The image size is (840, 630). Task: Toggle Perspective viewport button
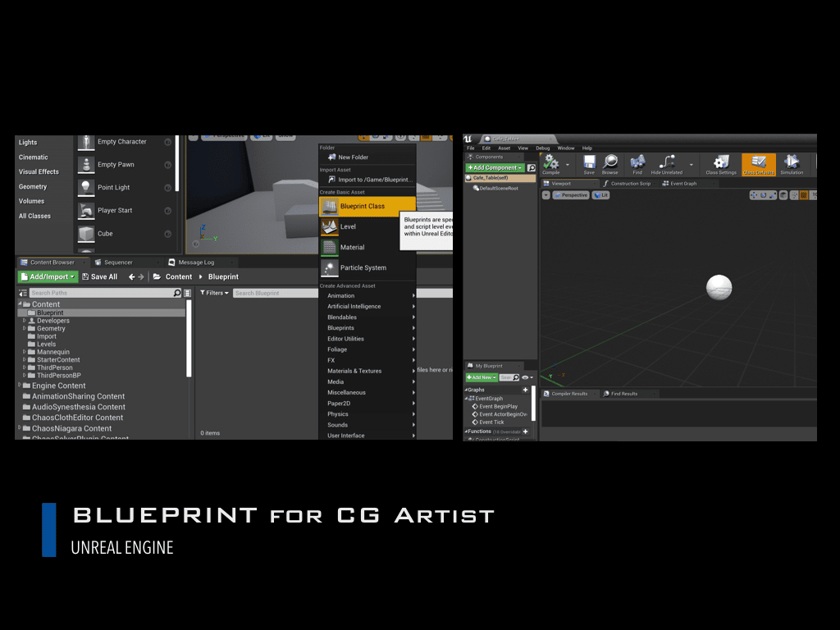pyautogui.click(x=571, y=195)
